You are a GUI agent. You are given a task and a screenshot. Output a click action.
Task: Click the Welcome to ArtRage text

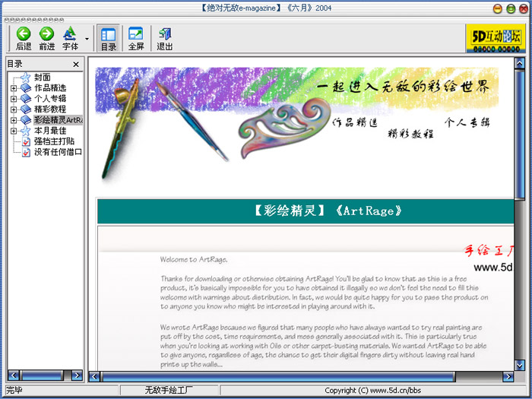(x=194, y=260)
